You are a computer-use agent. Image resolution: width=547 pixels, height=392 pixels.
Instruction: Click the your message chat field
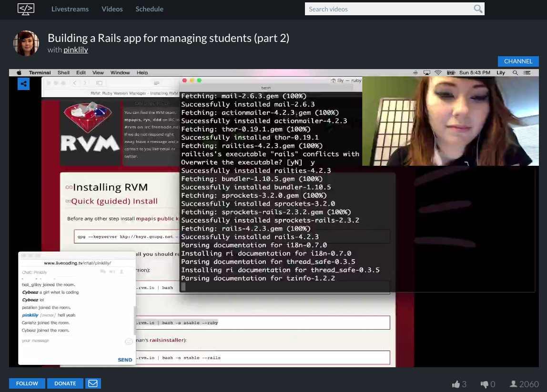click(x=71, y=341)
